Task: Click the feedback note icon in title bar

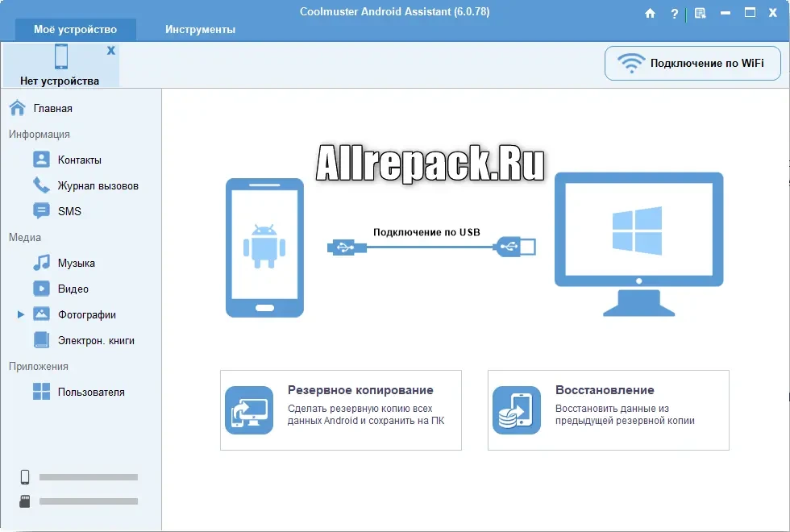Action: click(700, 13)
